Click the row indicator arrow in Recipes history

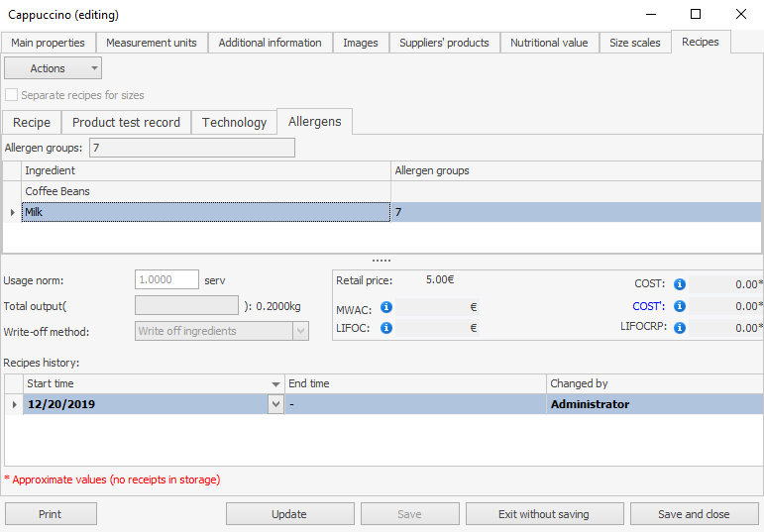(x=13, y=404)
